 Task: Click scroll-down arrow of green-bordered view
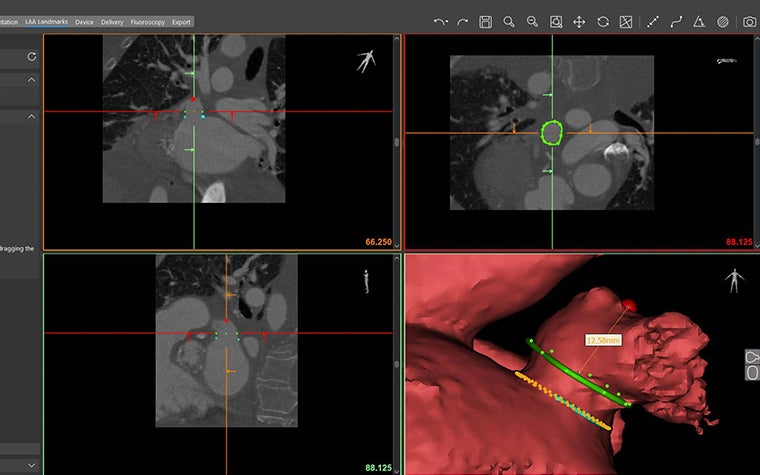click(396, 470)
